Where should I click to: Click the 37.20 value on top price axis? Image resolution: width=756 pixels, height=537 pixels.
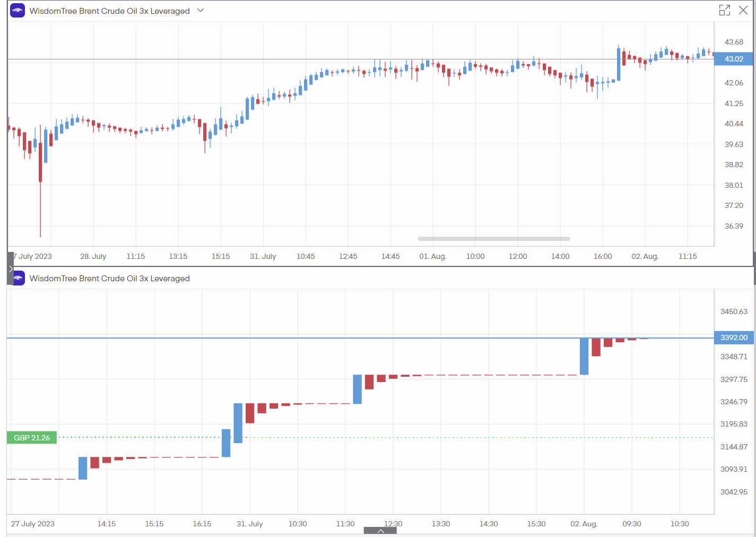pyautogui.click(x=734, y=205)
